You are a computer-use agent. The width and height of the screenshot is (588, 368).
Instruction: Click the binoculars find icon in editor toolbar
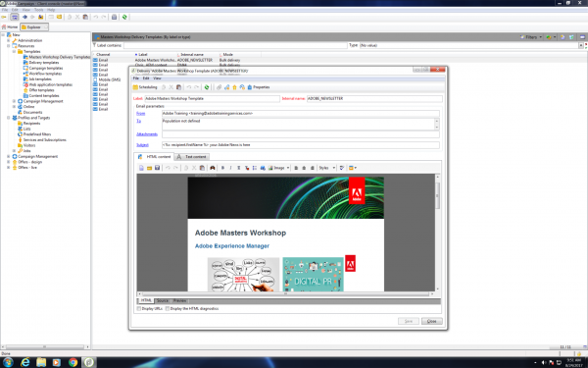tap(213, 168)
